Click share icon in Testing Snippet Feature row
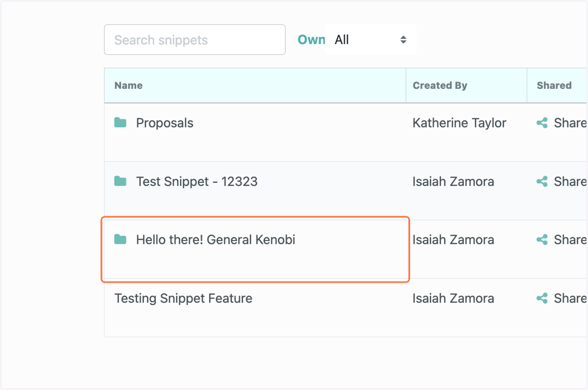The height and width of the screenshot is (390, 588). click(542, 298)
